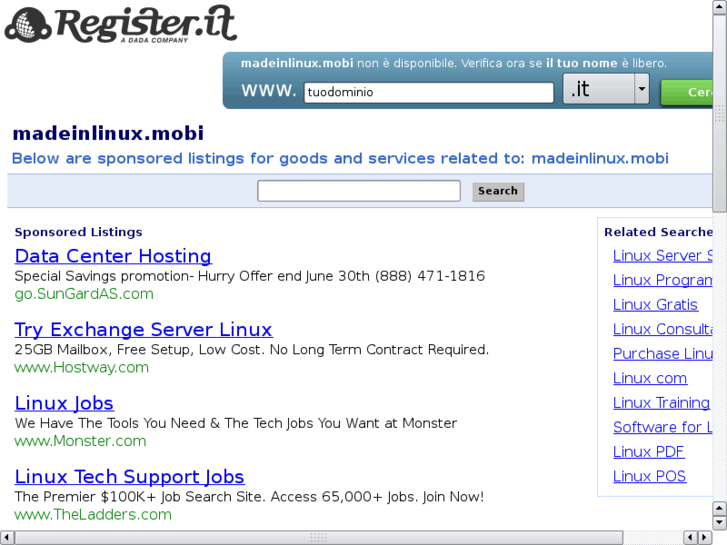Open Try Exchange Server Linux link

click(143, 330)
